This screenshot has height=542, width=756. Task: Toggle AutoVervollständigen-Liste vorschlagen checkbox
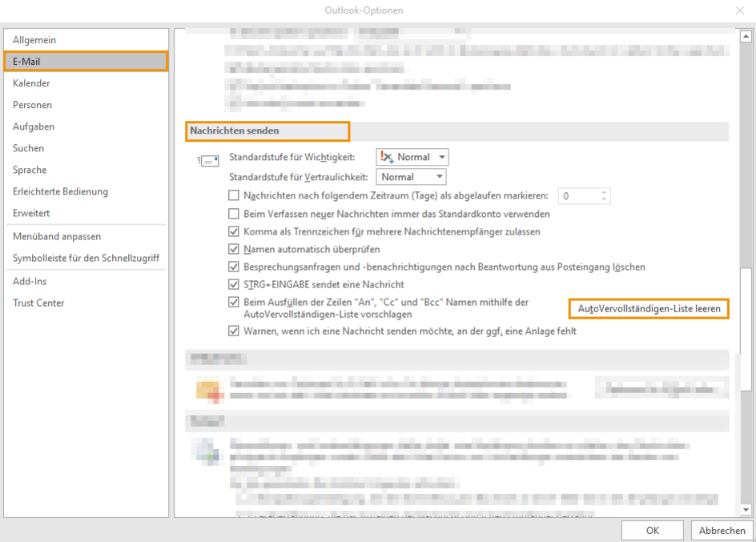234,302
